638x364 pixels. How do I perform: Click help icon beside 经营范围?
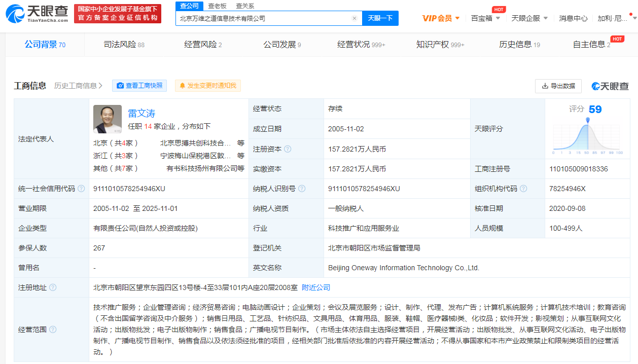point(53,330)
